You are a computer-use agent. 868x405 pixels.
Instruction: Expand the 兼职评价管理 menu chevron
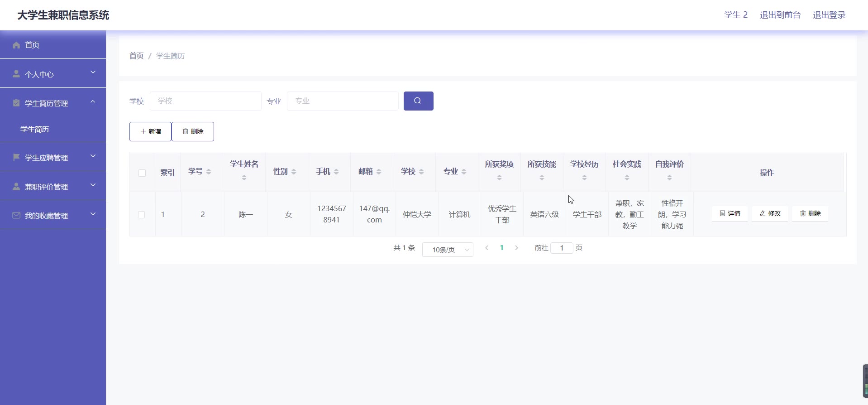pyautogui.click(x=93, y=185)
